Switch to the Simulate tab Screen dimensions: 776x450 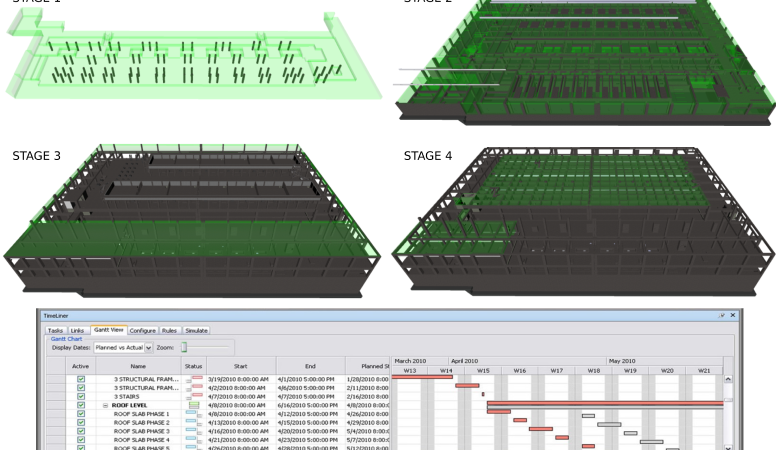[197, 329]
